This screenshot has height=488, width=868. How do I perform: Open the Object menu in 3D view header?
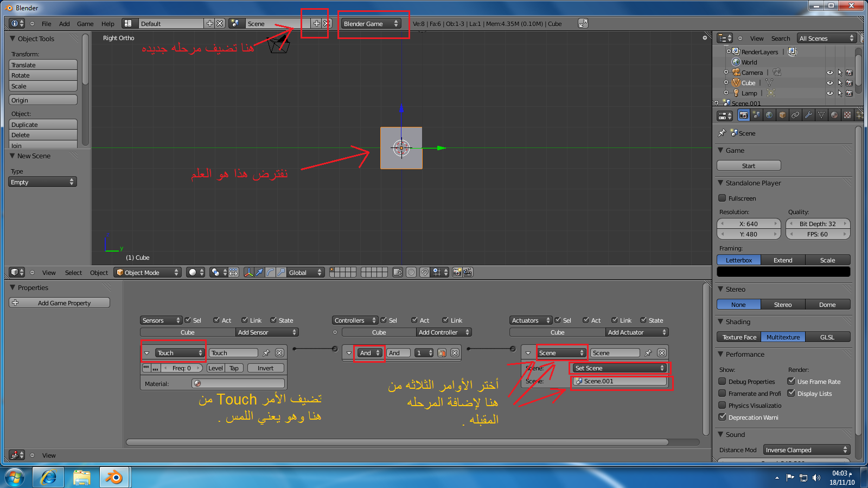coord(99,273)
